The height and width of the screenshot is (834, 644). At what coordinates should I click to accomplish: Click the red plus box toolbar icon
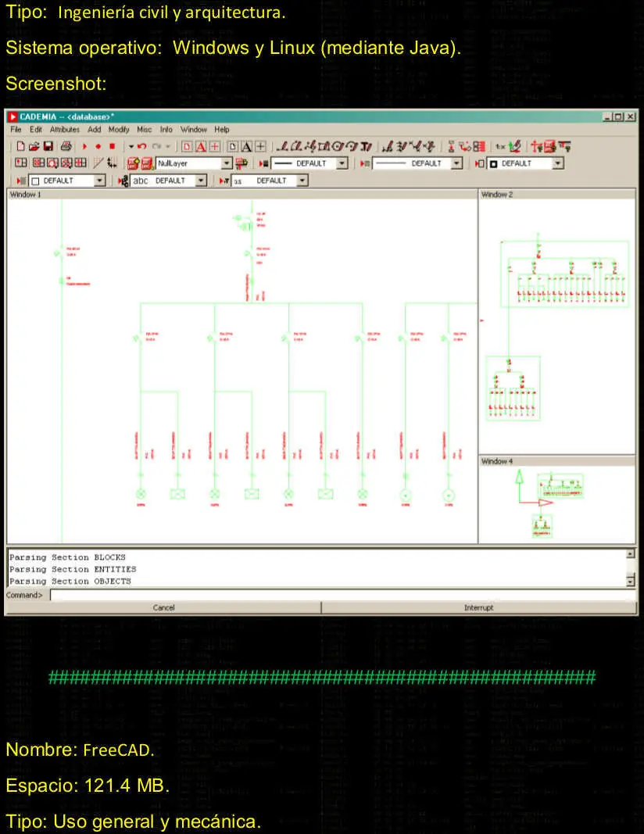click(214, 147)
